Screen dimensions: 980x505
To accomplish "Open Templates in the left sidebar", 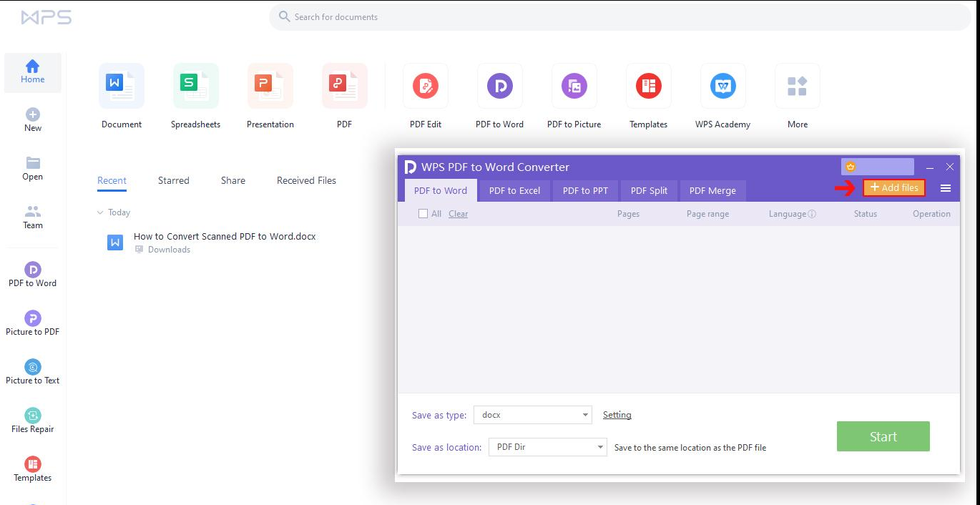I will pos(33,470).
